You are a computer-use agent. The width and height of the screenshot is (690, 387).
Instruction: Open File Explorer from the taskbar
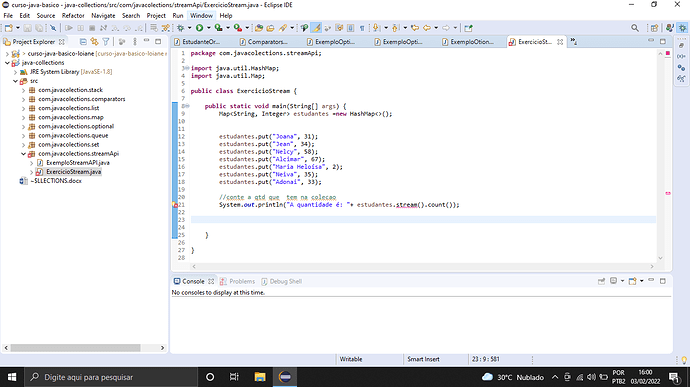pyautogui.click(x=260, y=377)
